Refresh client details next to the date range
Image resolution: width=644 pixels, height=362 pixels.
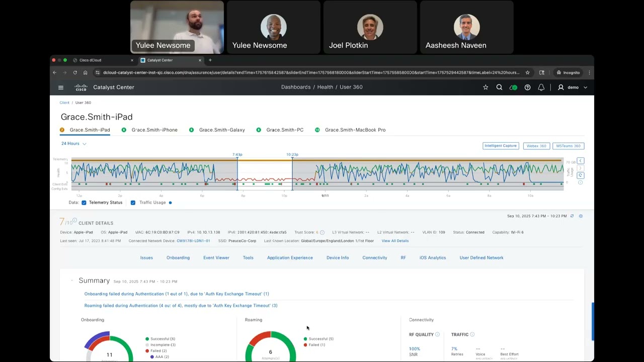pos(572,216)
